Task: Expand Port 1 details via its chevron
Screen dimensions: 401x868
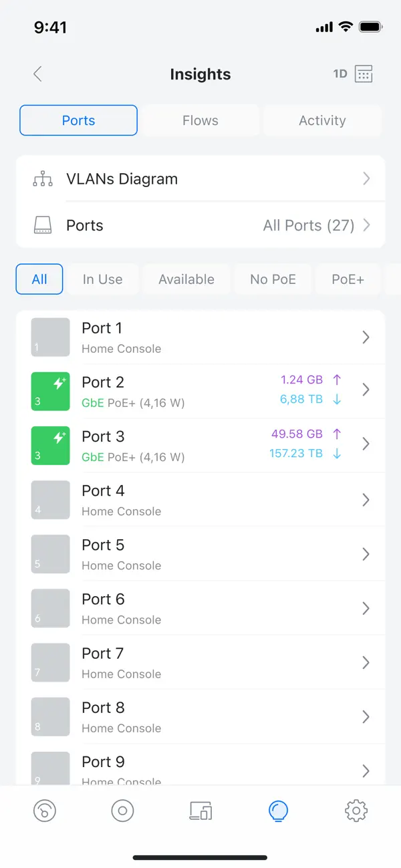Action: 366,337
